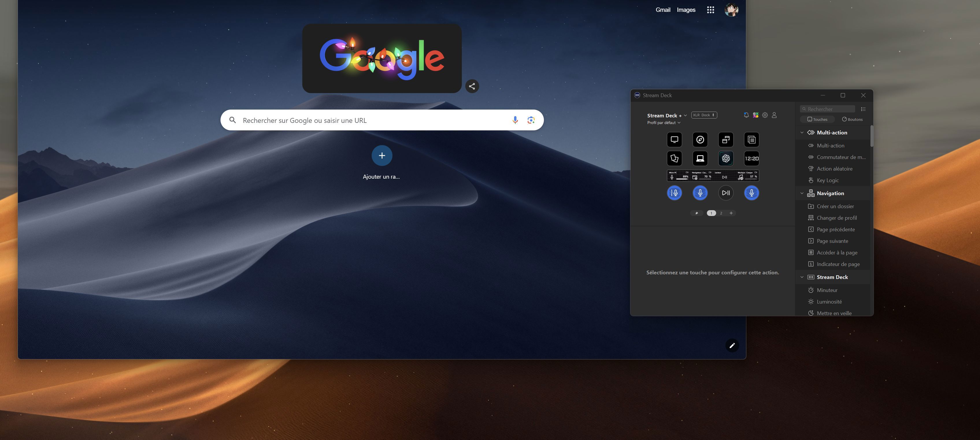Select the Micro PC 89% touch strip segment
This screenshot has width=980, height=440.
coord(678,175)
